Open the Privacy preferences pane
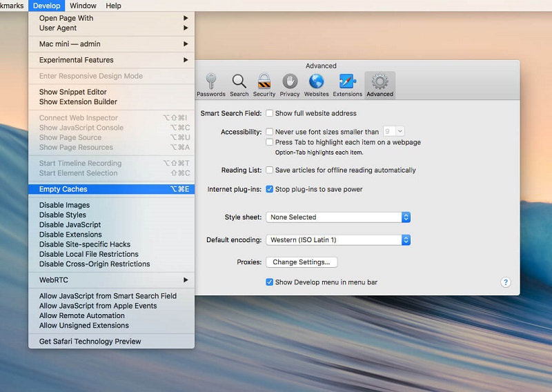 290,85
